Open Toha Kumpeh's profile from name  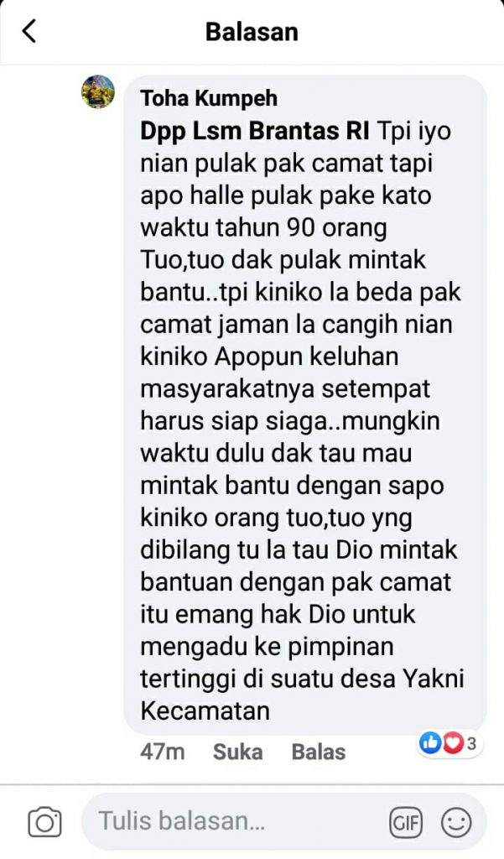click(x=209, y=99)
